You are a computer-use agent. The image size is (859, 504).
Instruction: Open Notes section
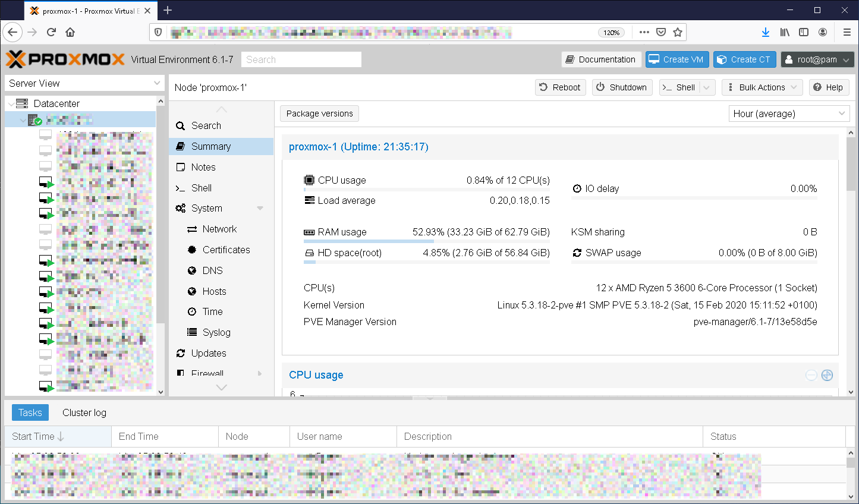[x=221, y=167]
